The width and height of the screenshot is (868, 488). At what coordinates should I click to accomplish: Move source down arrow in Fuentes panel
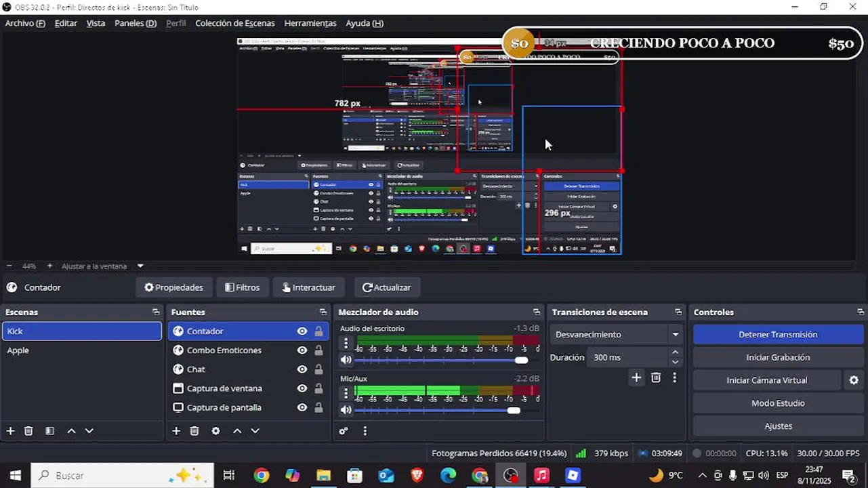click(x=255, y=431)
